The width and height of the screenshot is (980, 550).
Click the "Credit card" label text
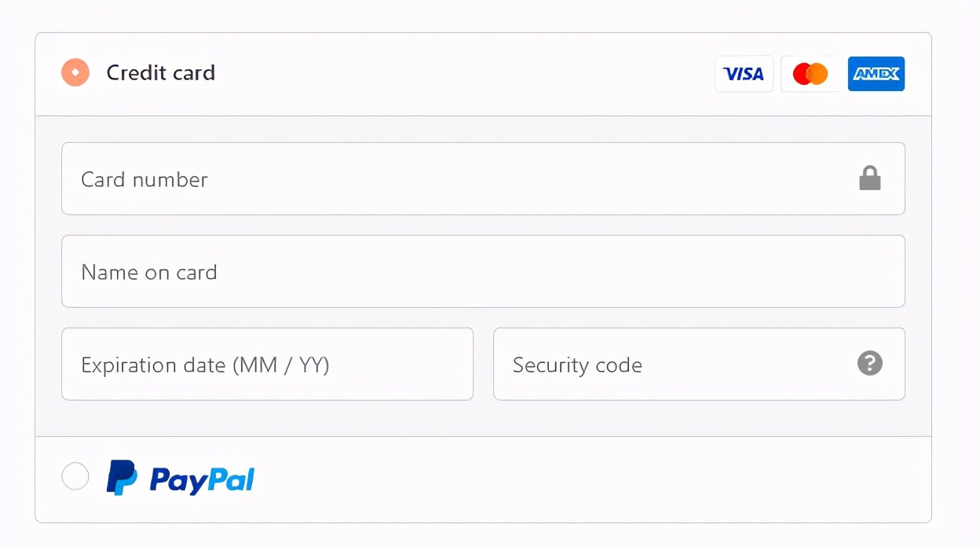pos(160,73)
